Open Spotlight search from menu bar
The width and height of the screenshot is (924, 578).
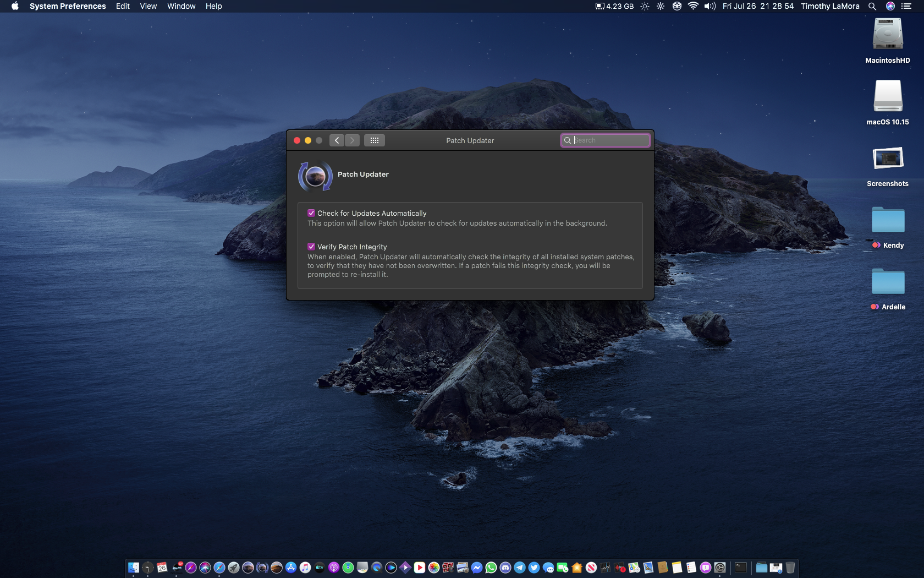point(872,6)
